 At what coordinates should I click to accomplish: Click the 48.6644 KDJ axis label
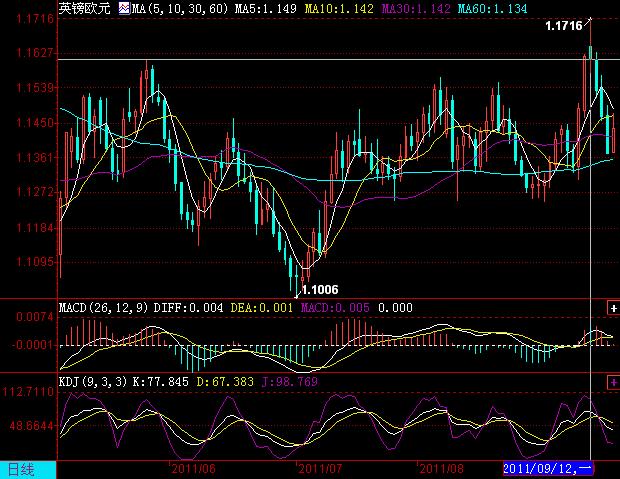coord(31,426)
